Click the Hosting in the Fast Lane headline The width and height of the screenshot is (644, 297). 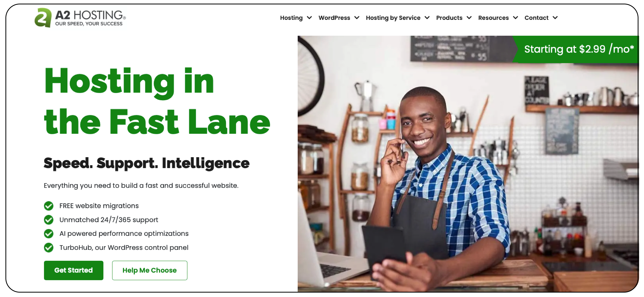coord(157,101)
